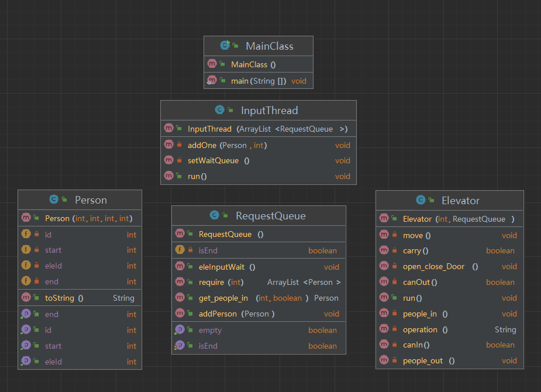Click the RequestQueue class icon in header

[214, 215]
